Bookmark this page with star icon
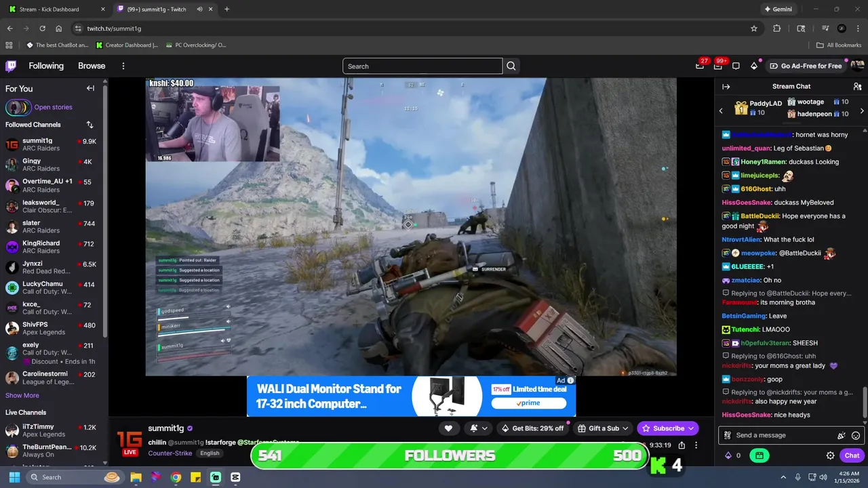 (x=754, y=28)
